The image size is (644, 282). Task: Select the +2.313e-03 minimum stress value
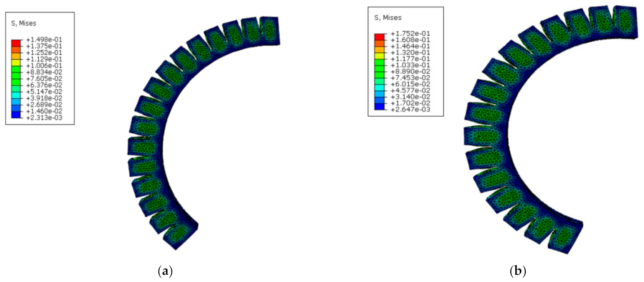pyautogui.click(x=44, y=118)
